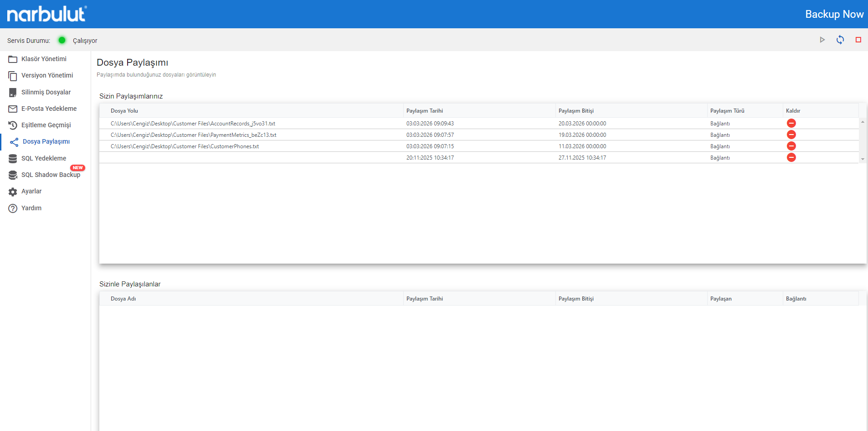Open Yardım help icon
Image resolution: width=868 pixels, height=431 pixels.
click(x=31, y=208)
